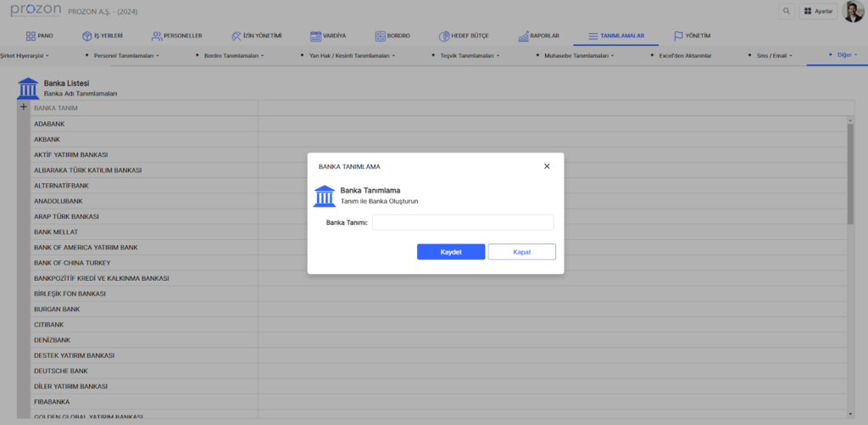Click the İş Yerleri cube icon
The width and height of the screenshot is (868, 425).
(x=86, y=36)
